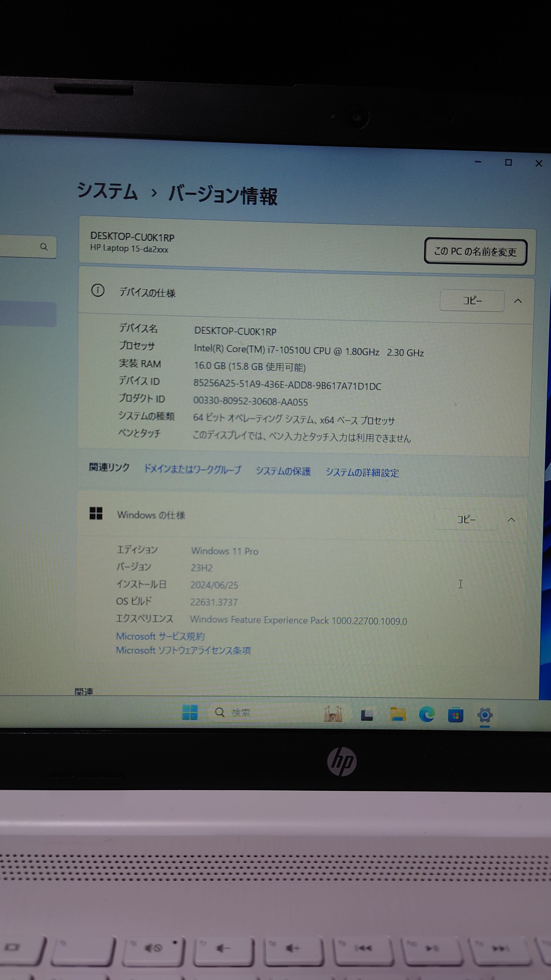Open the Windows Start menu icon
Viewport: 551px width, 980px height.
pyautogui.click(x=190, y=712)
